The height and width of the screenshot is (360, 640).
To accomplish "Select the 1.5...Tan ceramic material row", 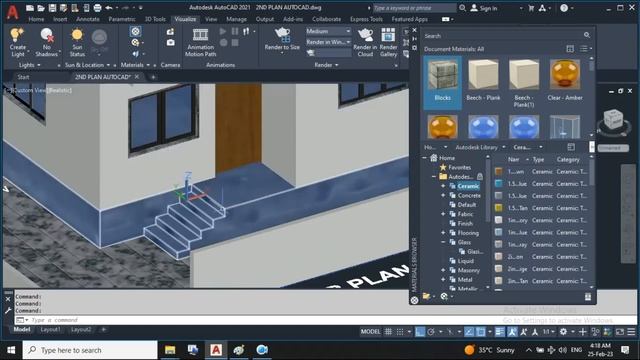I will point(541,208).
